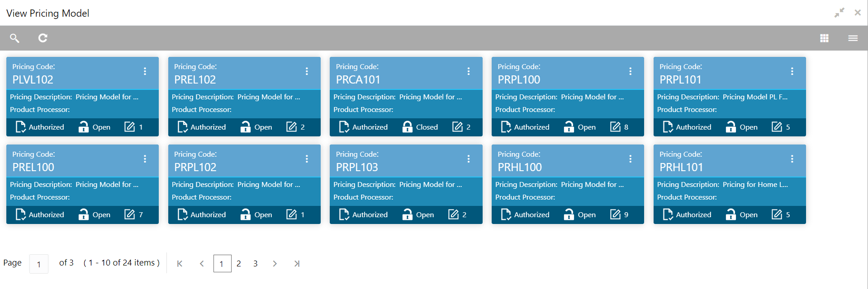Click the refresh icon in toolbar

(43, 38)
